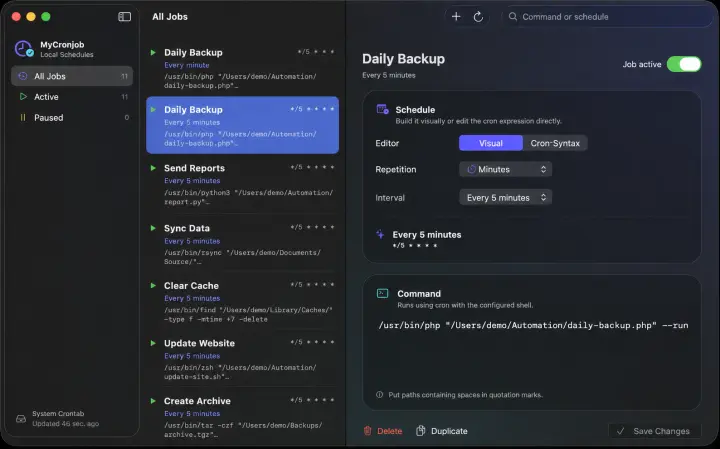Click the play icon beside Clear Cache
The width and height of the screenshot is (720, 449).
(x=153, y=286)
